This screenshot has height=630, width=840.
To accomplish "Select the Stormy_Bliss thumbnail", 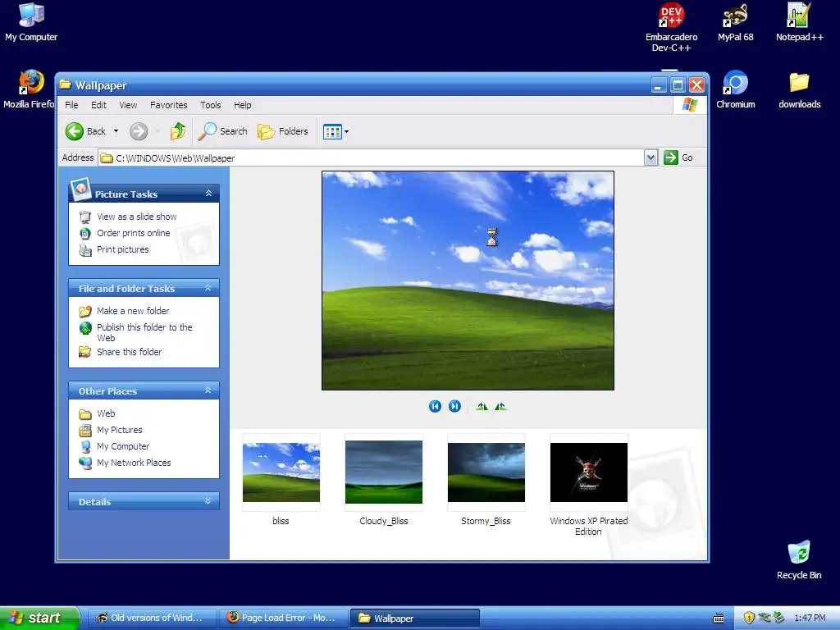I will coord(486,472).
